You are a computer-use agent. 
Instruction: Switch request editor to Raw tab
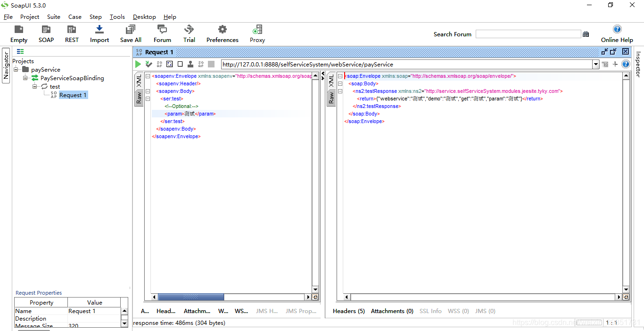pyautogui.click(x=139, y=98)
